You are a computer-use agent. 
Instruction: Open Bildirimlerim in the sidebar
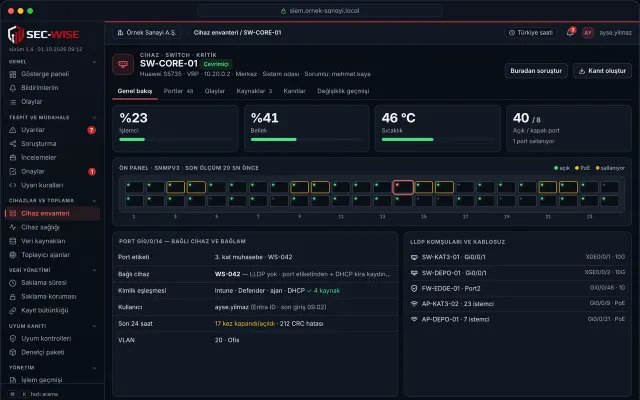tap(52, 88)
